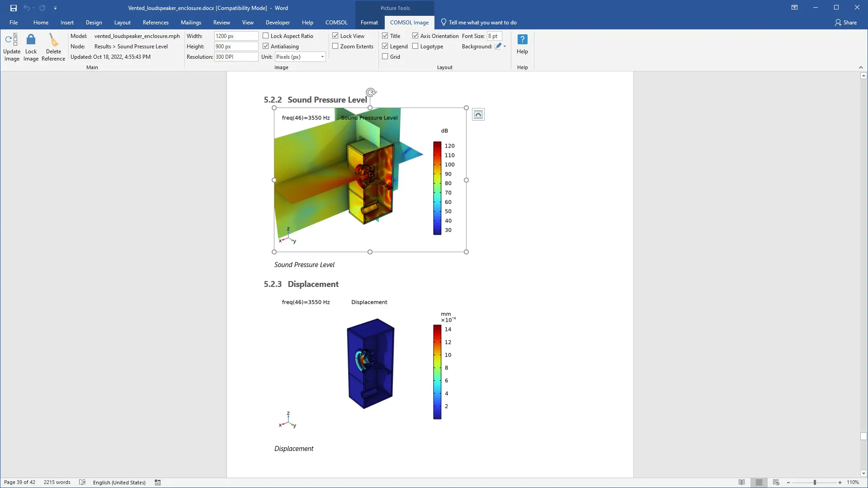The width and height of the screenshot is (868, 488).
Task: Switch to the References tab
Action: pos(156,23)
